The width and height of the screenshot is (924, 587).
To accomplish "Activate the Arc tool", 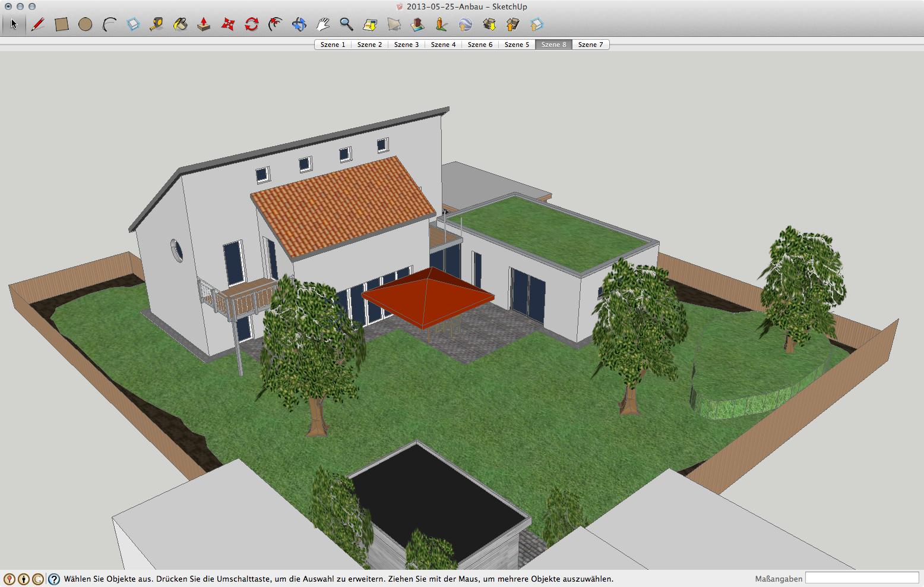I will [x=109, y=24].
